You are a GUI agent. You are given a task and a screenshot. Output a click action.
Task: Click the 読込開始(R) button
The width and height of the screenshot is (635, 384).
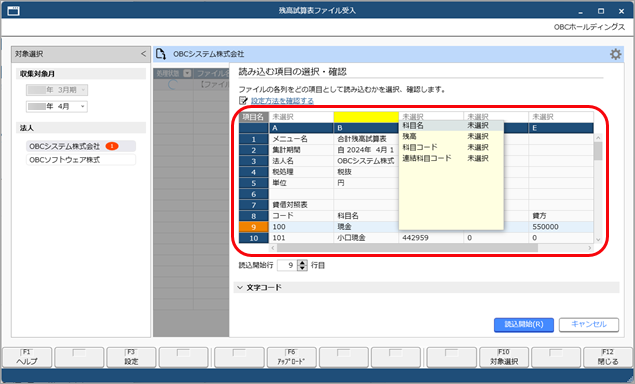point(524,324)
